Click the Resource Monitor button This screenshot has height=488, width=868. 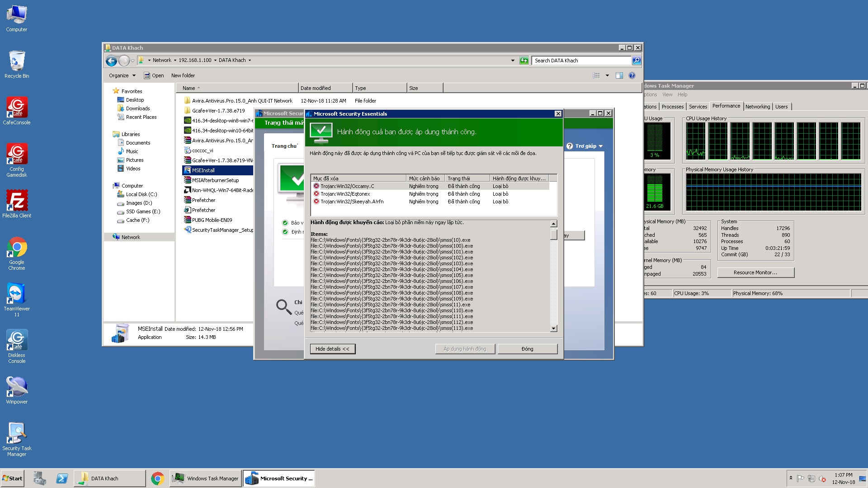755,272
